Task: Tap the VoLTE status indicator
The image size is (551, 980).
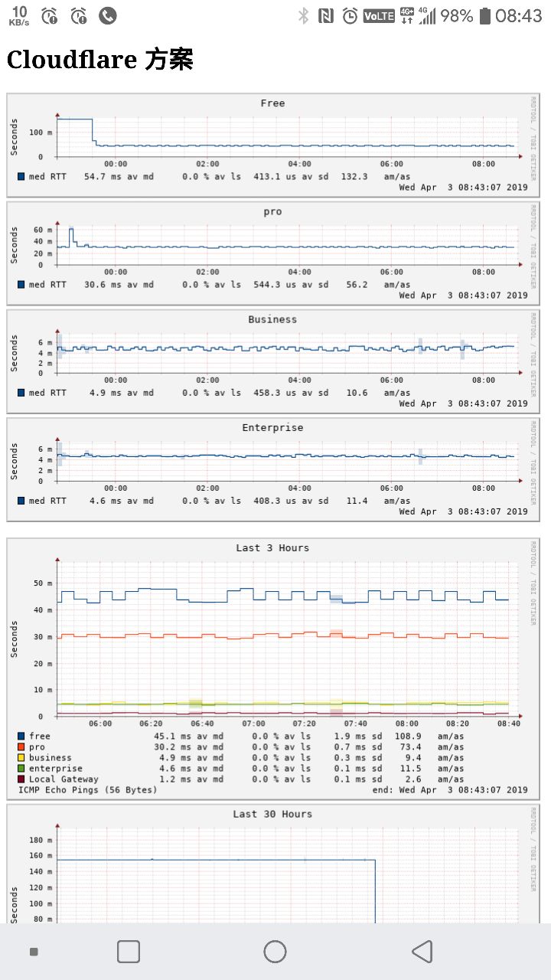Action: [x=379, y=15]
